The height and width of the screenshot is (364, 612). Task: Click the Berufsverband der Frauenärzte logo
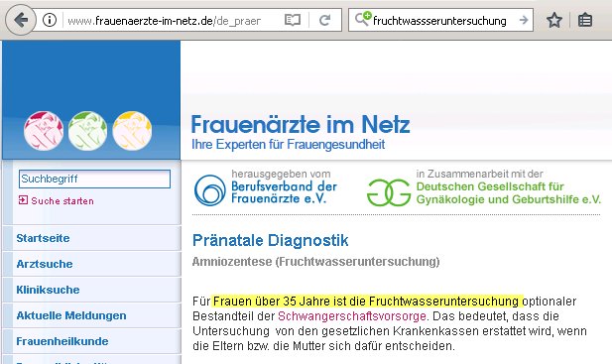[266, 190]
